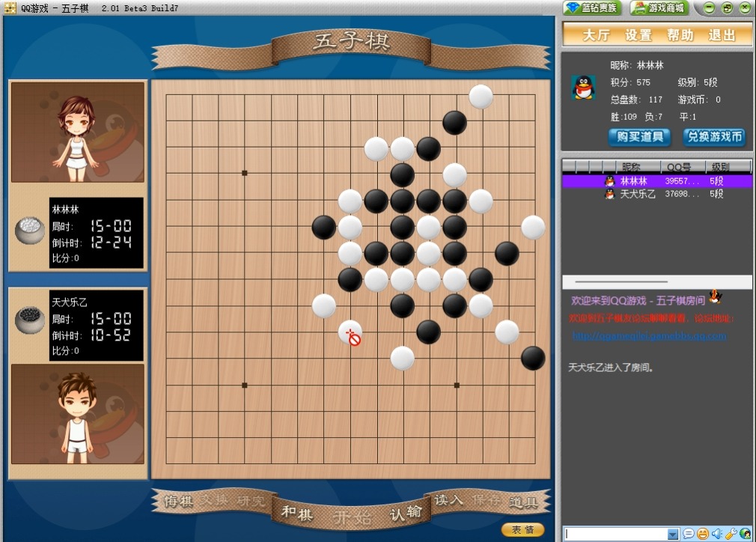Click the QQ游戏 app icon in the title bar

10,7
